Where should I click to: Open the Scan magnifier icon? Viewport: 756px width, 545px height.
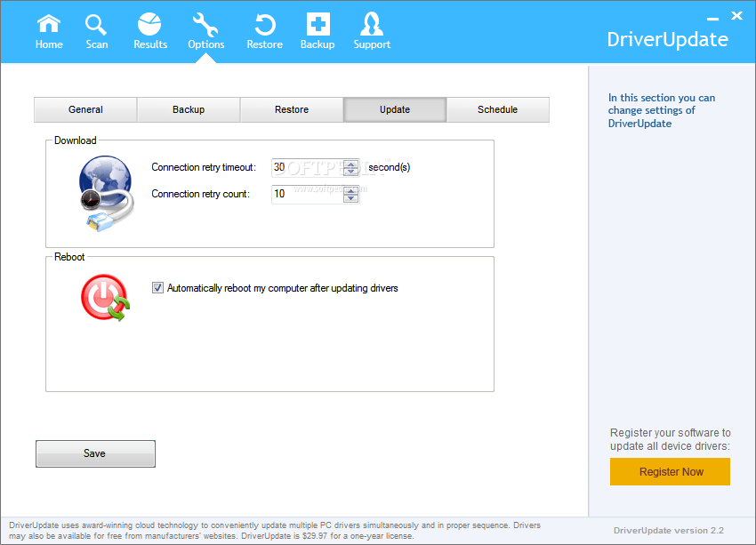point(95,25)
